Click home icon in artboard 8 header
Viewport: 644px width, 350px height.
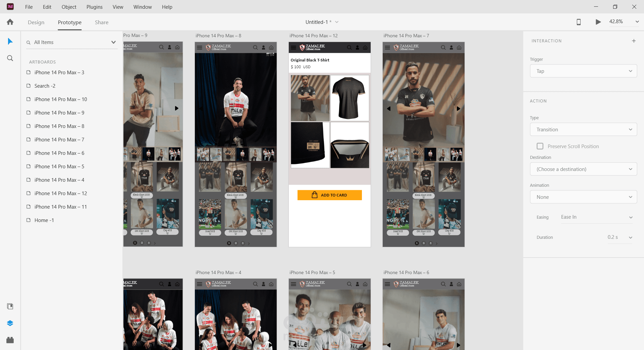271,48
